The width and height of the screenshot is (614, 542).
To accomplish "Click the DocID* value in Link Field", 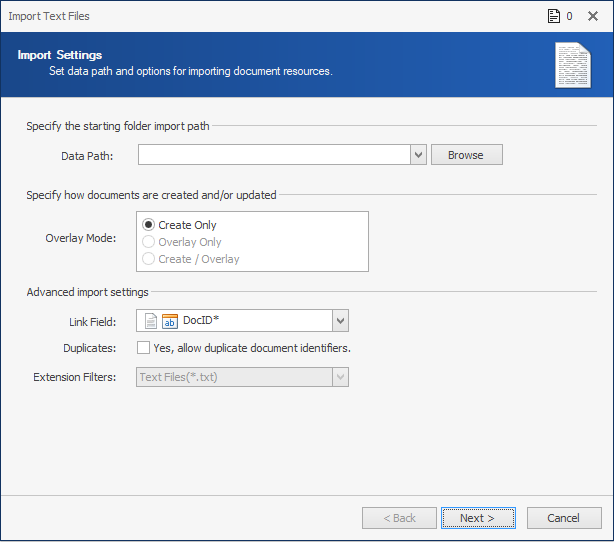I will (201, 320).
